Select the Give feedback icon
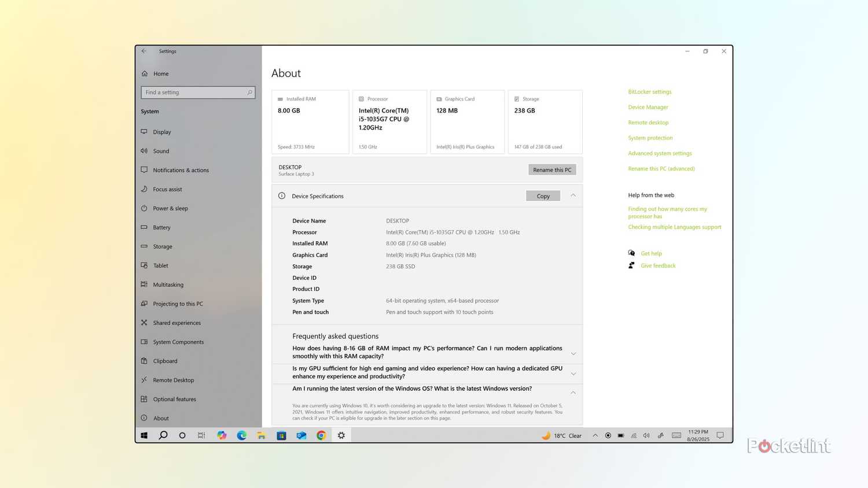 click(x=631, y=265)
